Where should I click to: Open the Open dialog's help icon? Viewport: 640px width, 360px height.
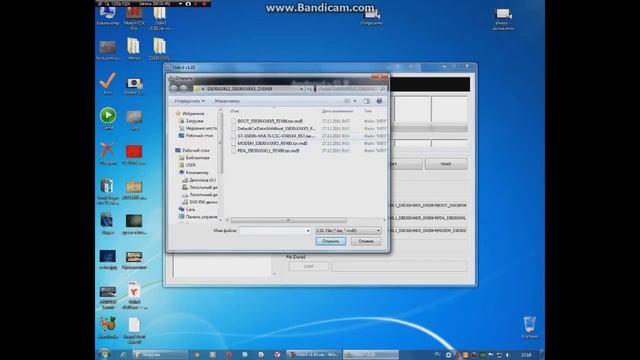pyautogui.click(x=379, y=101)
